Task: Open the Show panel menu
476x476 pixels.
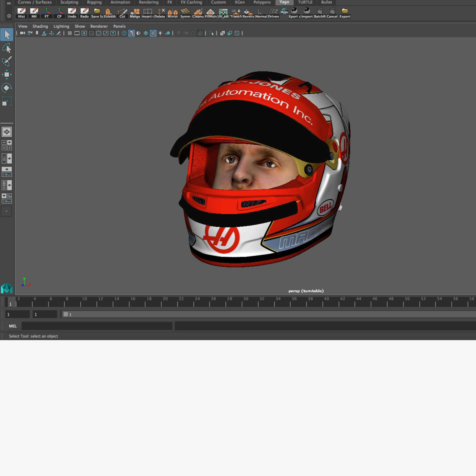Action: click(x=80, y=26)
